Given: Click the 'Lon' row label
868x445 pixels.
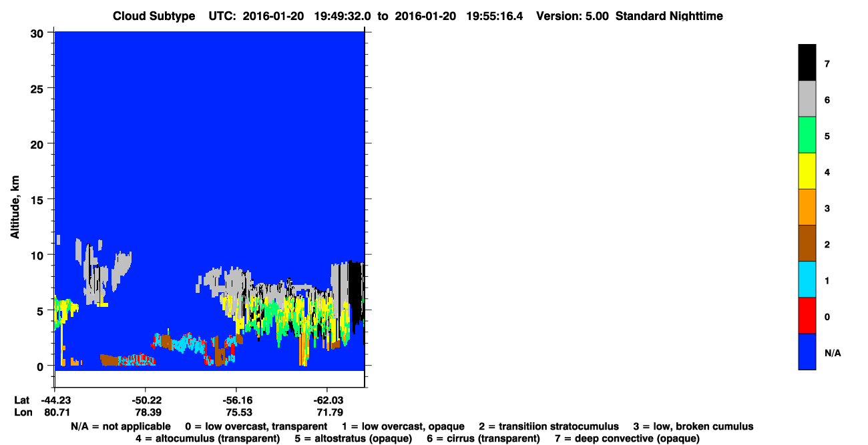Looking at the screenshot, I should pos(22,413).
